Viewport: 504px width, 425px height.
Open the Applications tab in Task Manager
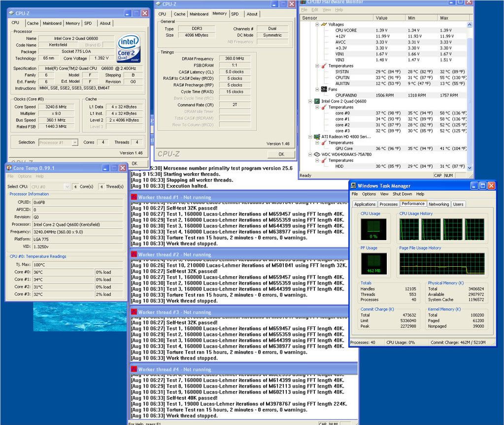(365, 204)
